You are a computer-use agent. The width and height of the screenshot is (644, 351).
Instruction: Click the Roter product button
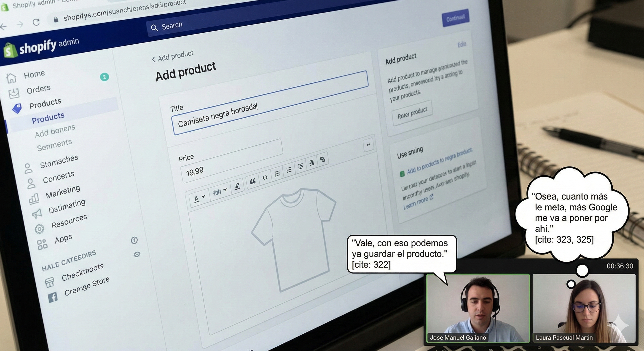click(412, 113)
